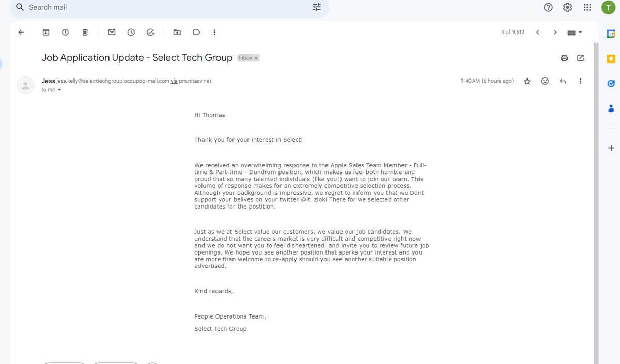This screenshot has width=620, height=364.
Task: Open Google Keep side panel
Action: click(611, 58)
